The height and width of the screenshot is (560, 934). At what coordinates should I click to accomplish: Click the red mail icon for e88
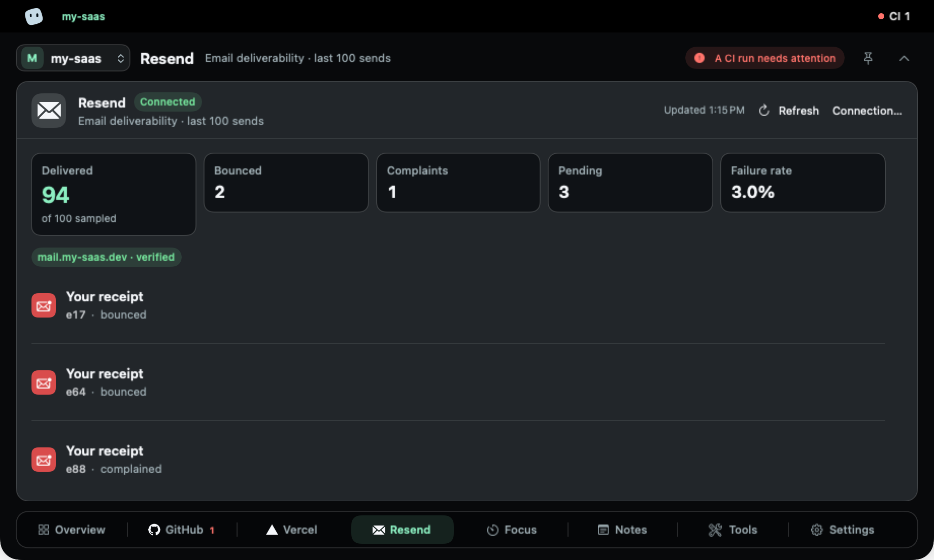44,460
